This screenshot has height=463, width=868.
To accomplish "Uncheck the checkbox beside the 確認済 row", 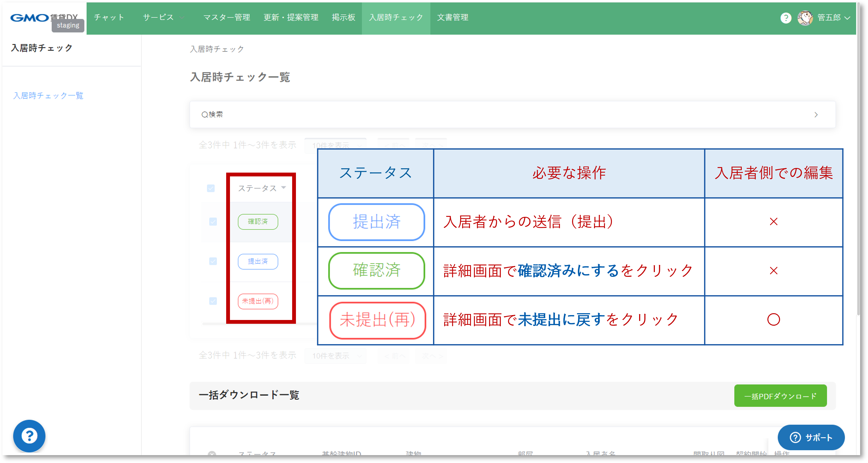I will 213,221.
